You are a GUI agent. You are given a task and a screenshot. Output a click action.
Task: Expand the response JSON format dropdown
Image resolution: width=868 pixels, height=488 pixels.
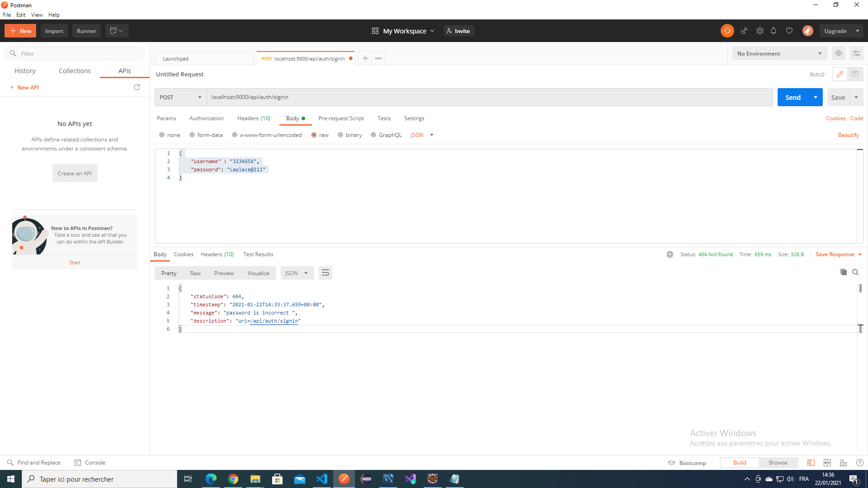tap(297, 273)
